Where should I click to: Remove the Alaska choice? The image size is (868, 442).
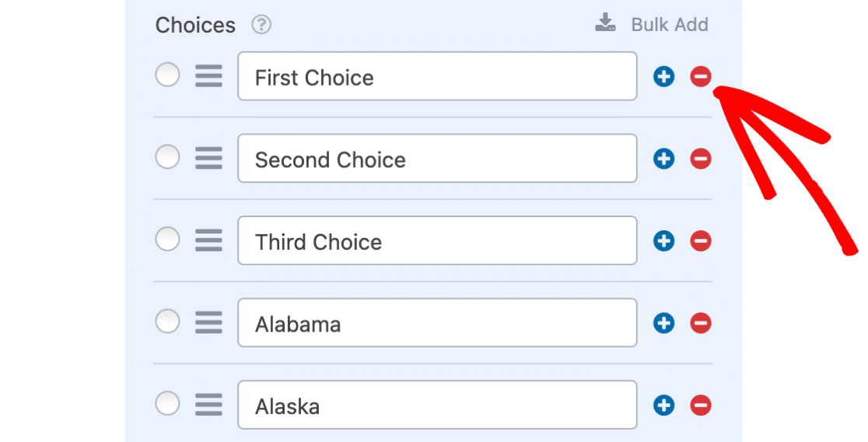pyautogui.click(x=700, y=405)
